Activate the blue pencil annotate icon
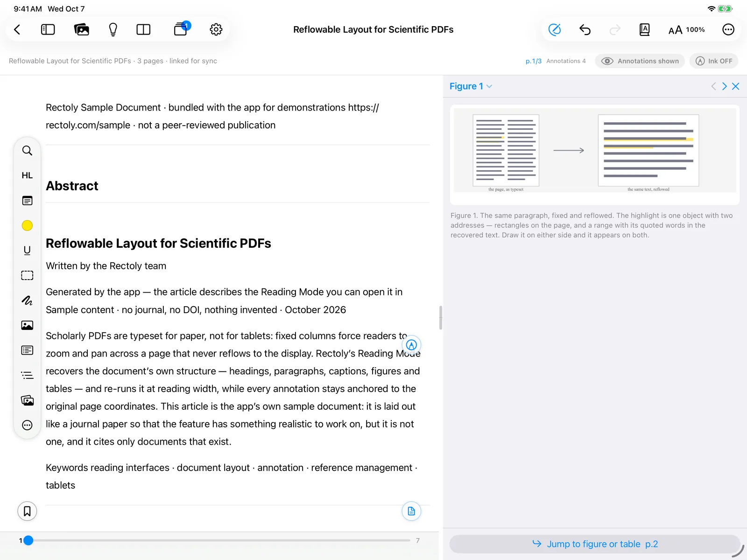The height and width of the screenshot is (560, 747). tap(555, 30)
